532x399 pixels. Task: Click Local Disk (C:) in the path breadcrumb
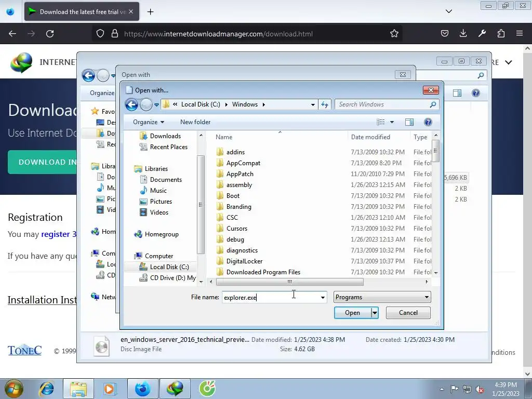pos(201,104)
